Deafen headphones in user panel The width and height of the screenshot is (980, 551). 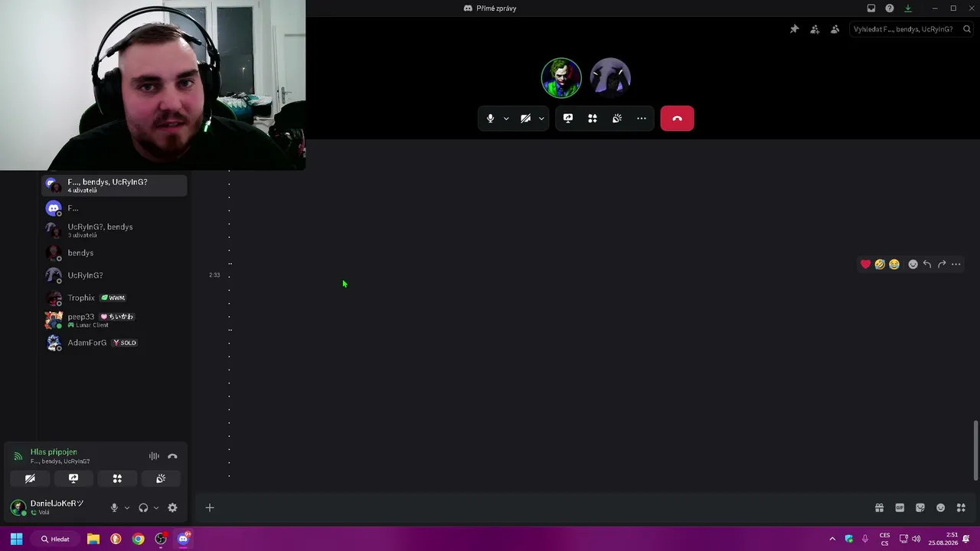click(x=143, y=507)
